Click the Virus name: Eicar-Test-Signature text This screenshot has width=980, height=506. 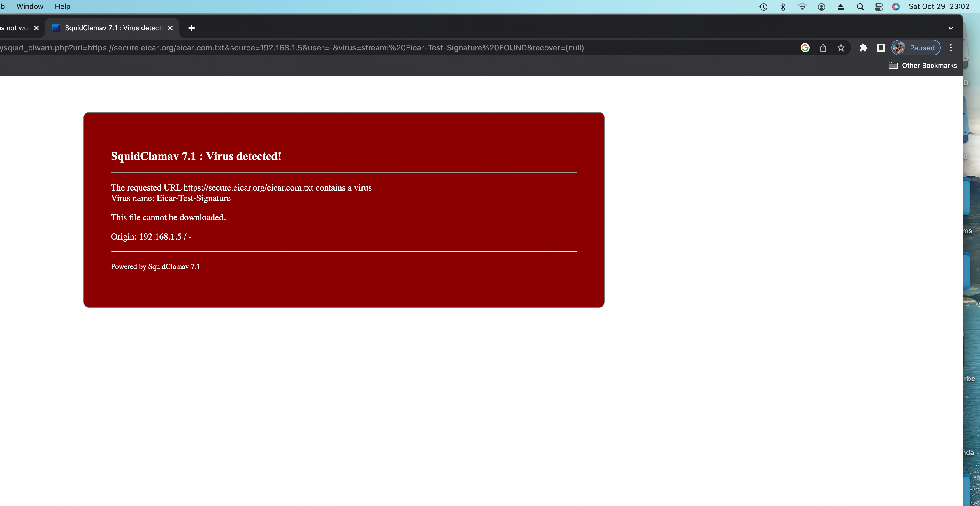170,198
